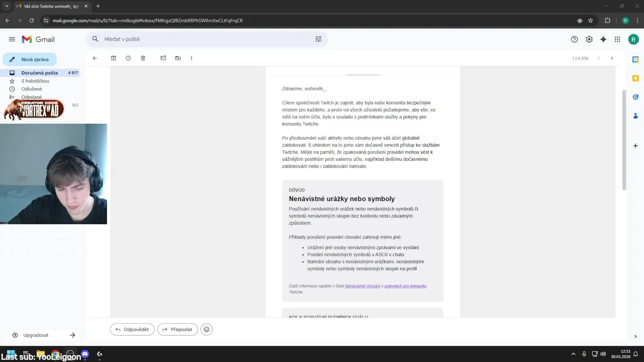The height and width of the screenshot is (362, 644).
Task: Open Windows notifications bell
Action: [636, 354]
